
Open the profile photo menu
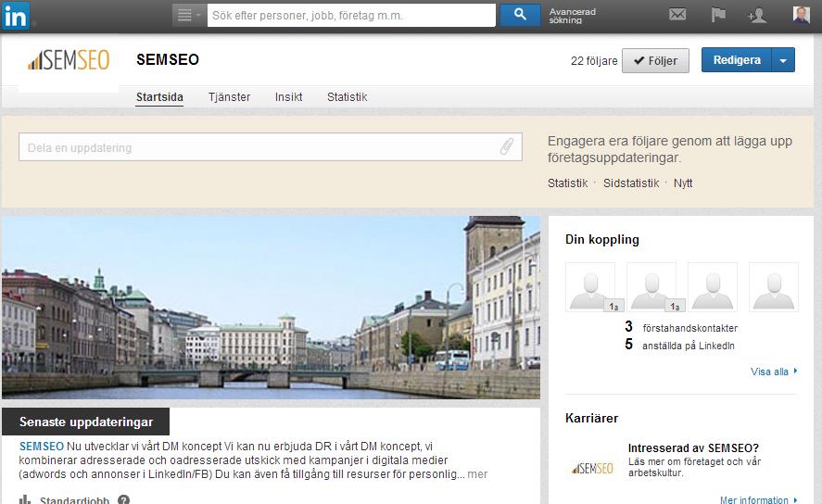point(801,15)
